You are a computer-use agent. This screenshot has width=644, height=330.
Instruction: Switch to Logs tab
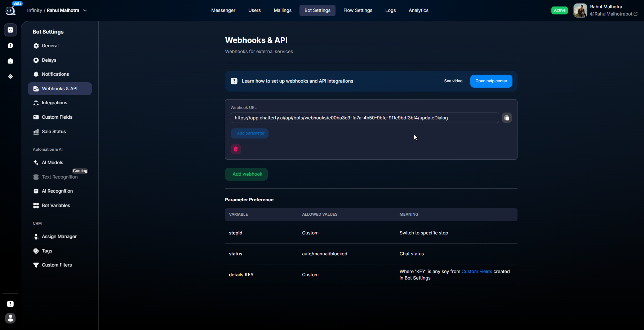(391, 10)
